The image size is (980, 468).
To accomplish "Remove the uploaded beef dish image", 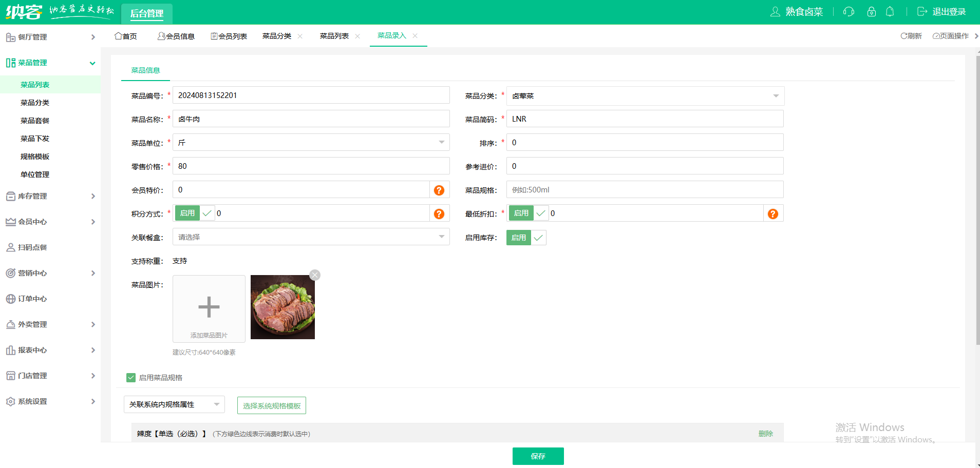I will [x=315, y=276].
